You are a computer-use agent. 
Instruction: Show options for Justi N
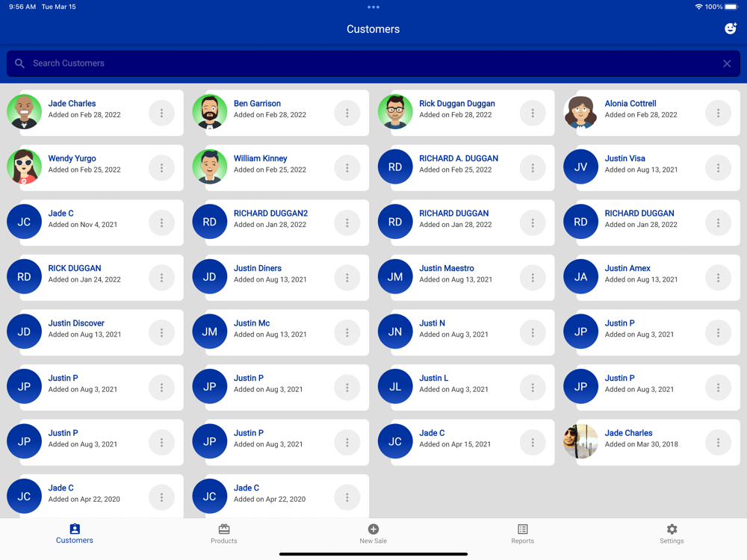click(533, 333)
